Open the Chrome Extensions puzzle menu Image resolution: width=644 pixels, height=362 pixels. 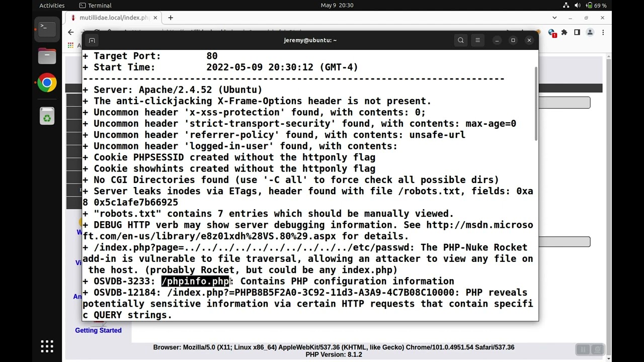tap(564, 32)
